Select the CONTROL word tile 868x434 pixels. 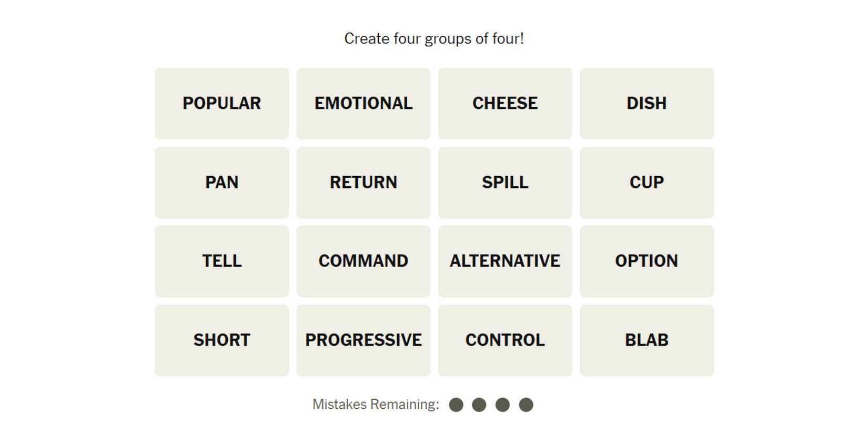(x=505, y=340)
